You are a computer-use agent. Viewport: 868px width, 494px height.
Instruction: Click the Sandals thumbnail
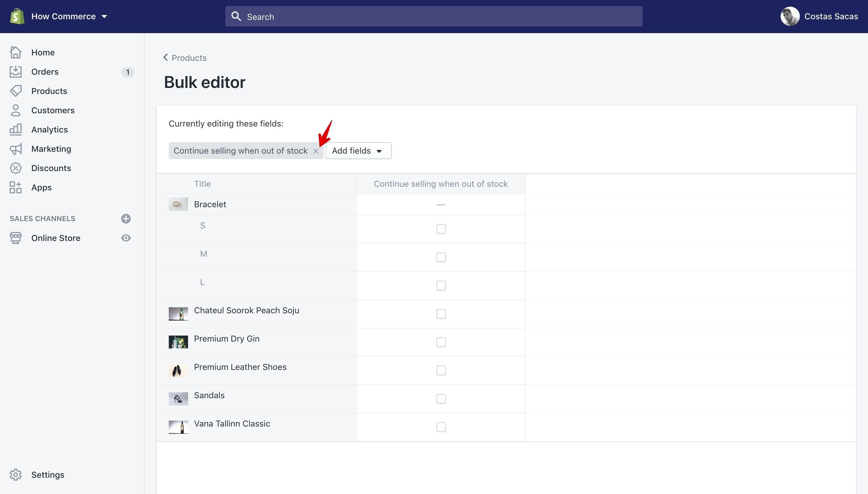[178, 399]
